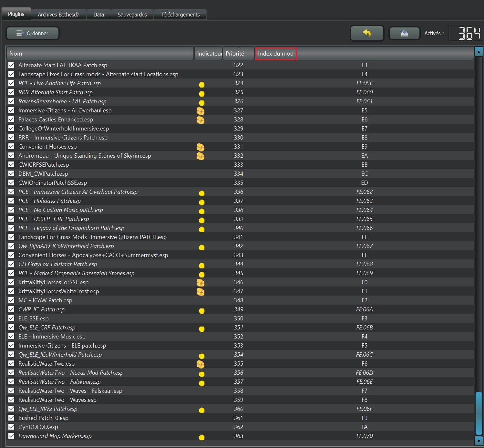484x448 pixels.
Task: Click the yellow dot for RealisticWaterTwo - Needs Mod Patch.esp
Action: [202, 374]
